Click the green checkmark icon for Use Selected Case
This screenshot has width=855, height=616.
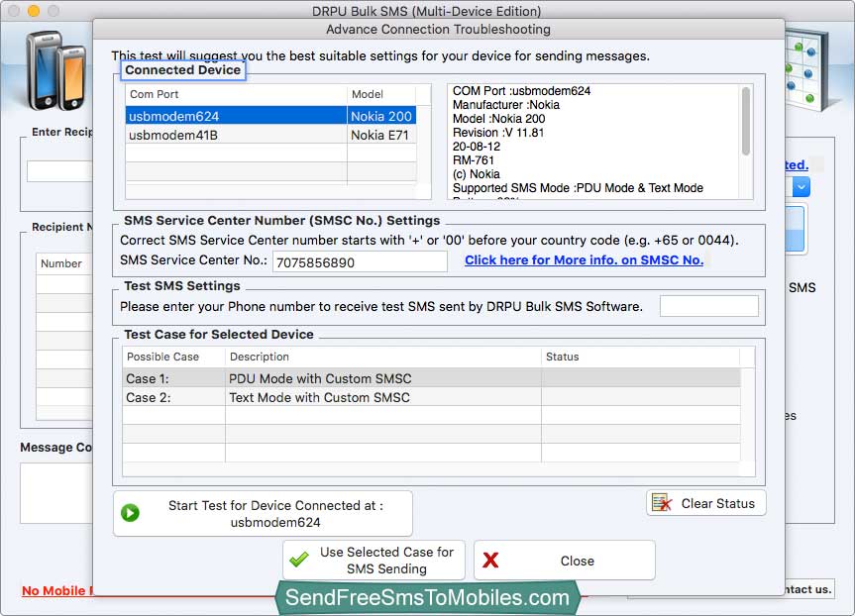299,560
